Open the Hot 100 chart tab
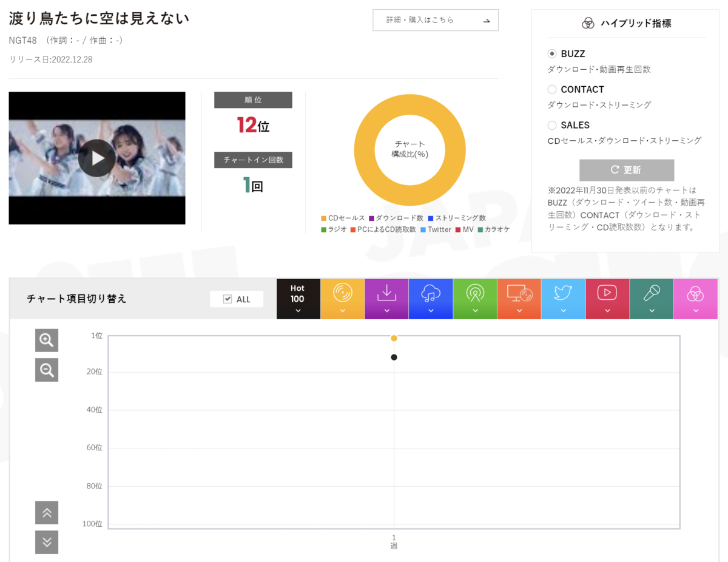The image size is (728, 562). tap(298, 299)
